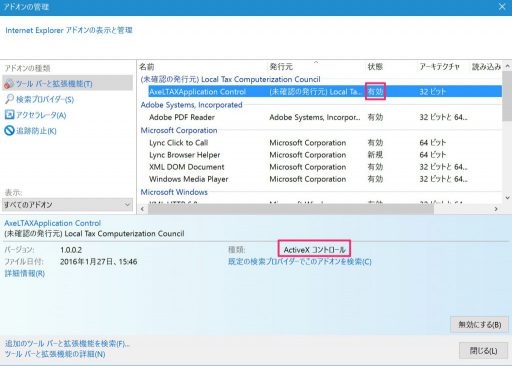Select the Search Providers magnifier icon
This screenshot has width=512, height=366.
point(9,99)
